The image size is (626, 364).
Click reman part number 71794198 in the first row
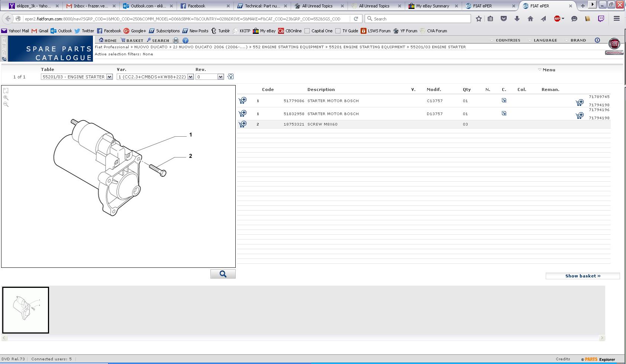point(599,105)
